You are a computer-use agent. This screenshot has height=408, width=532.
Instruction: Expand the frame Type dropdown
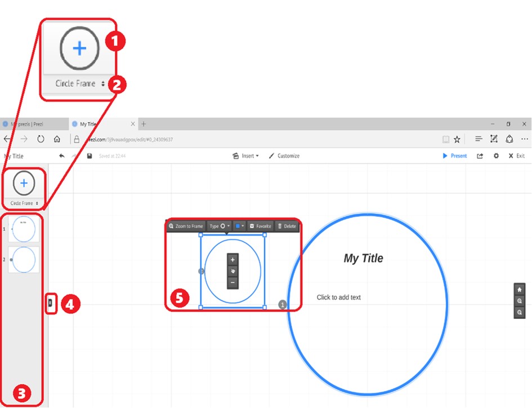click(x=220, y=226)
